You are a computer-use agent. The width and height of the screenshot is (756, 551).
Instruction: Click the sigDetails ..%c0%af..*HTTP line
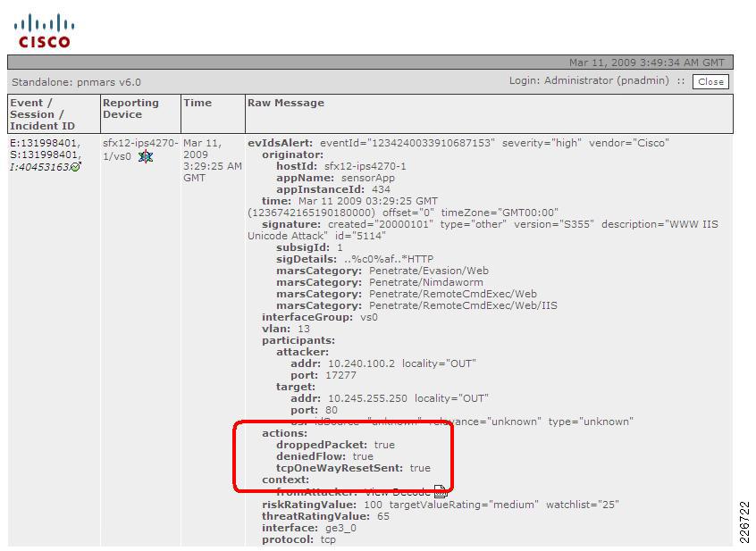[355, 259]
